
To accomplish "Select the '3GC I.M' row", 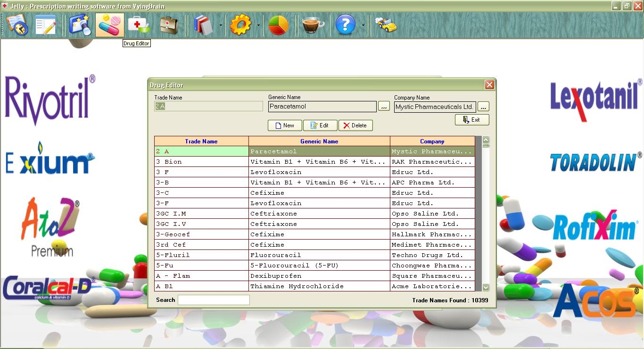I will pos(314,214).
